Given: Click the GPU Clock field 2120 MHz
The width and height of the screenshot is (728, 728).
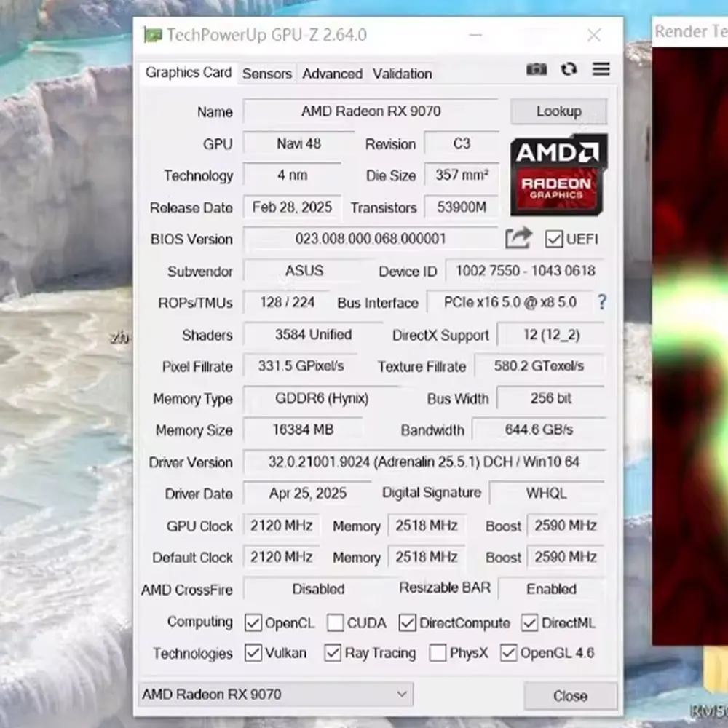Looking at the screenshot, I should (x=281, y=526).
